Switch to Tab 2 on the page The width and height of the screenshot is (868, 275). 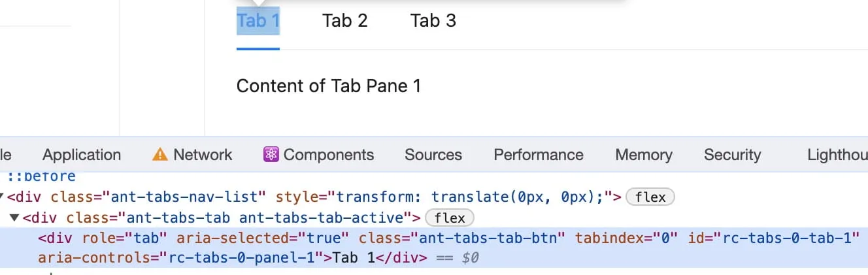[344, 21]
